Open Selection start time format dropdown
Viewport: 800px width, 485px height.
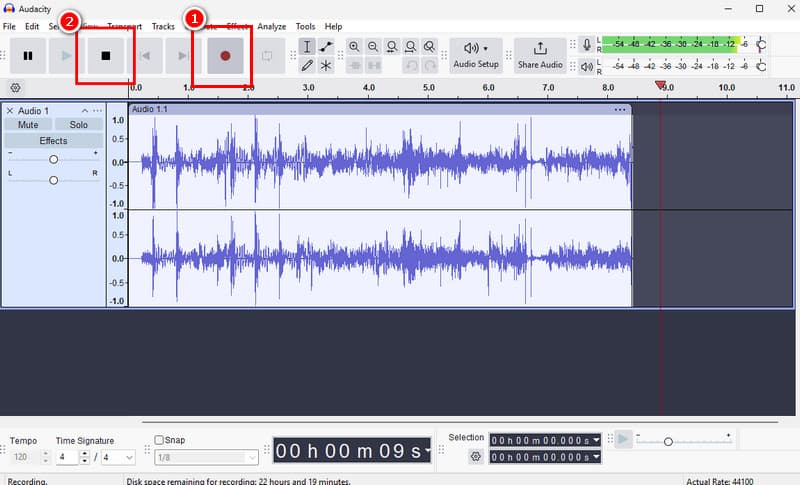[596, 440]
